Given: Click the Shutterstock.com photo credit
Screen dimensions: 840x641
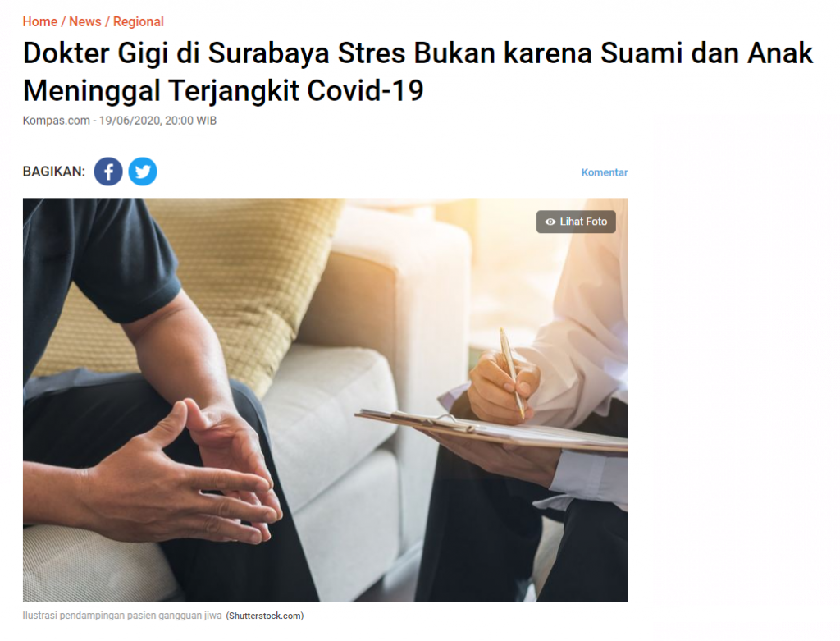Looking at the screenshot, I should [265, 616].
